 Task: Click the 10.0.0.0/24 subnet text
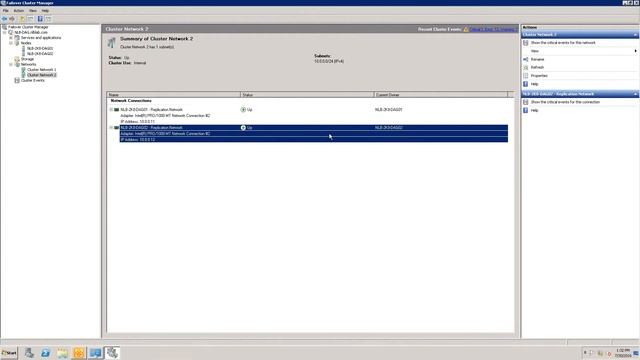click(329, 61)
